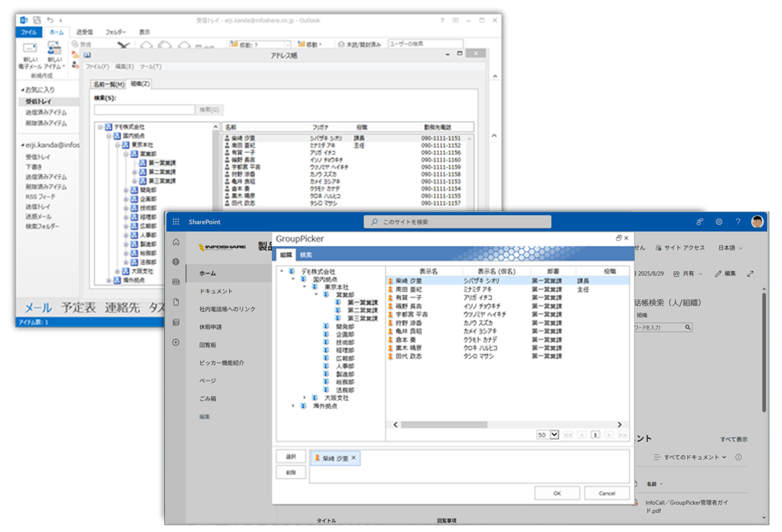Expand the 大阪支社 node in the GroupPicker tree
Viewport: 782px width, 532px height.
305,398
